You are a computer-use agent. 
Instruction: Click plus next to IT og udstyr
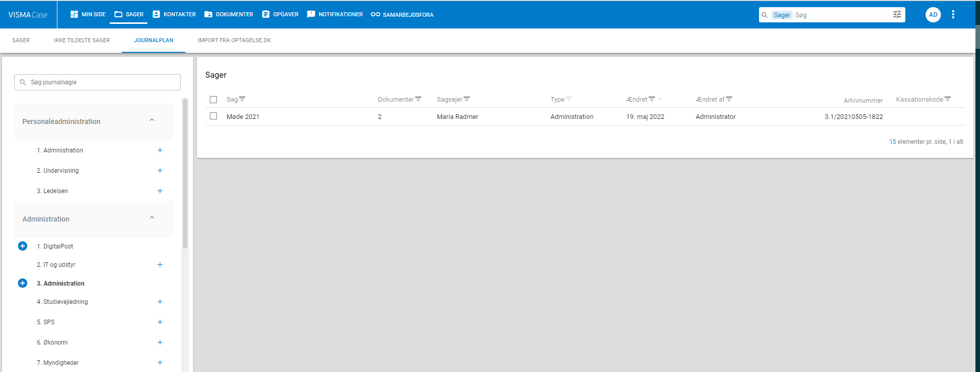(x=160, y=265)
